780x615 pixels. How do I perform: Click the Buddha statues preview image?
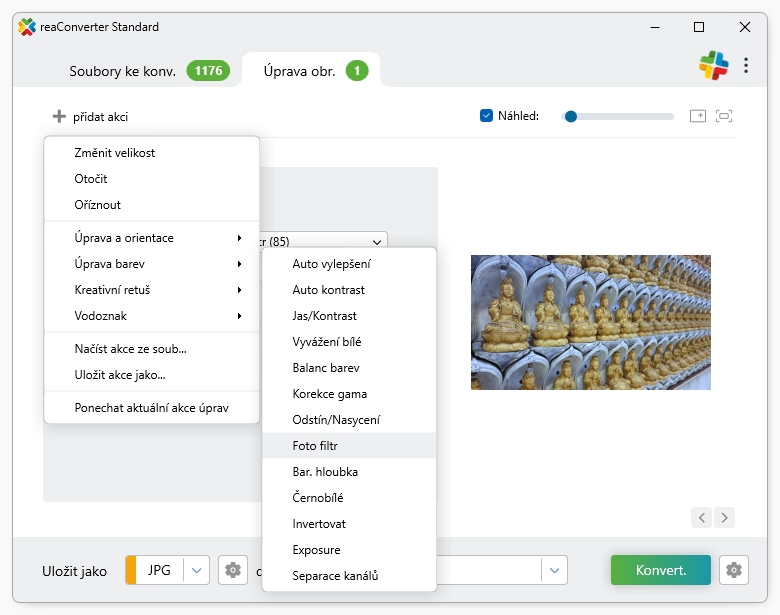590,321
